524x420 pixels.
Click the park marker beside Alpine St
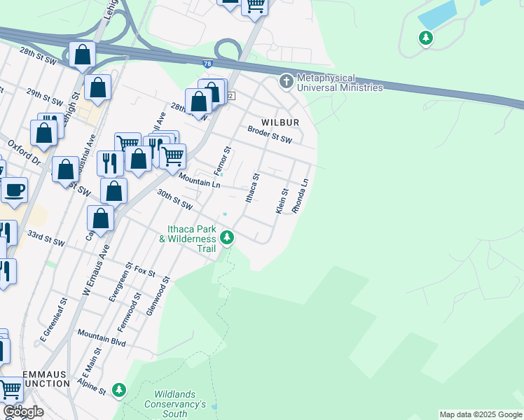pyautogui.click(x=118, y=391)
